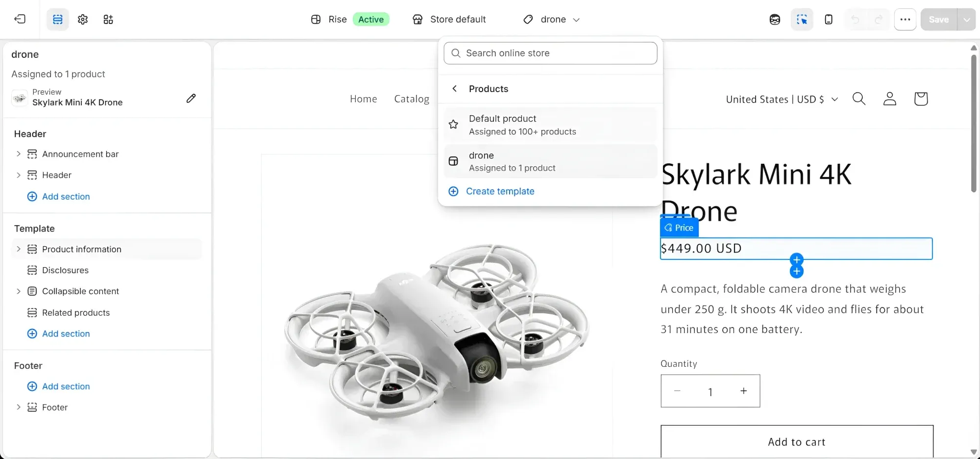Expand the Product information section

19,249
